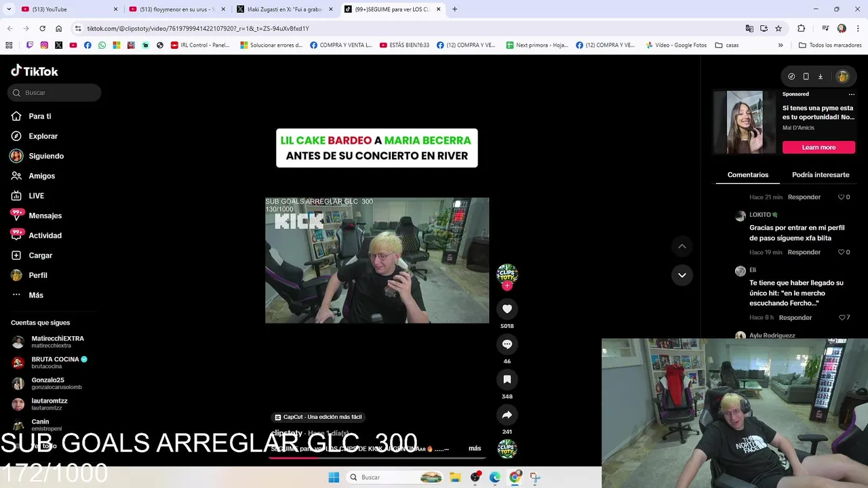The width and height of the screenshot is (868, 488).
Task: Open the Vídeo - Google Fotos bookmark
Action: 675,45
